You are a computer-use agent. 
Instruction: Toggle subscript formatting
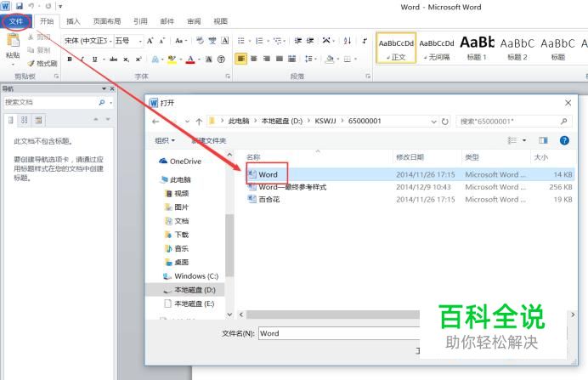click(127, 60)
